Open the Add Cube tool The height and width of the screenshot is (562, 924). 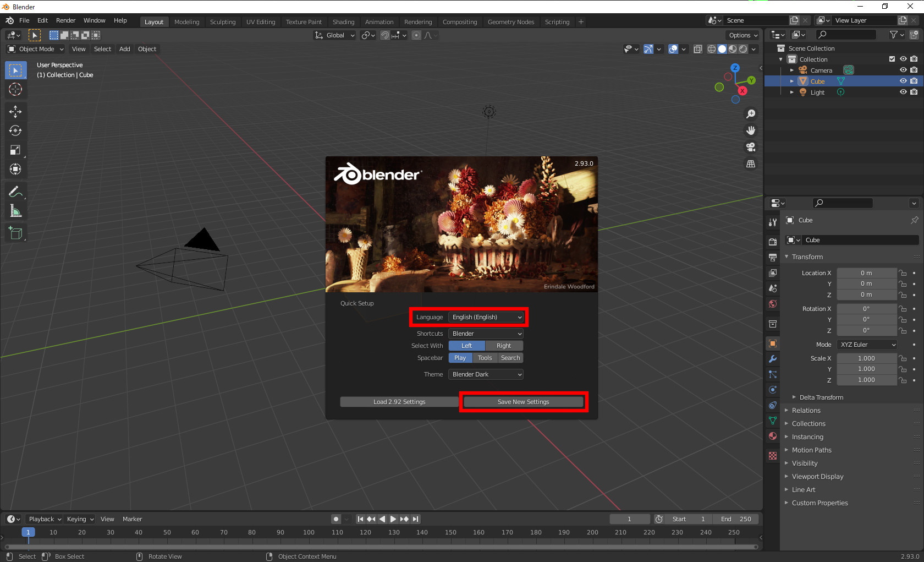[x=15, y=232]
